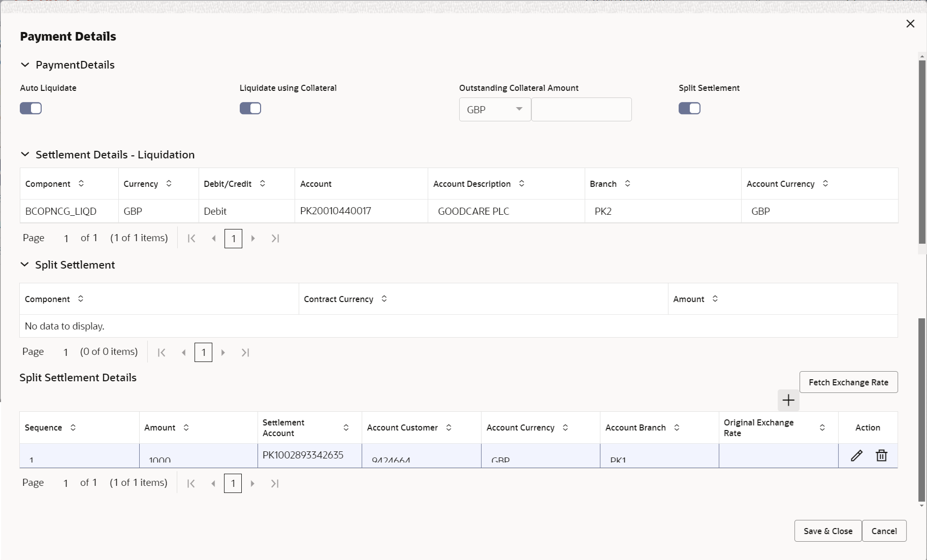Jump to last page of Settlement Details table
The image size is (927, 560).
(275, 238)
